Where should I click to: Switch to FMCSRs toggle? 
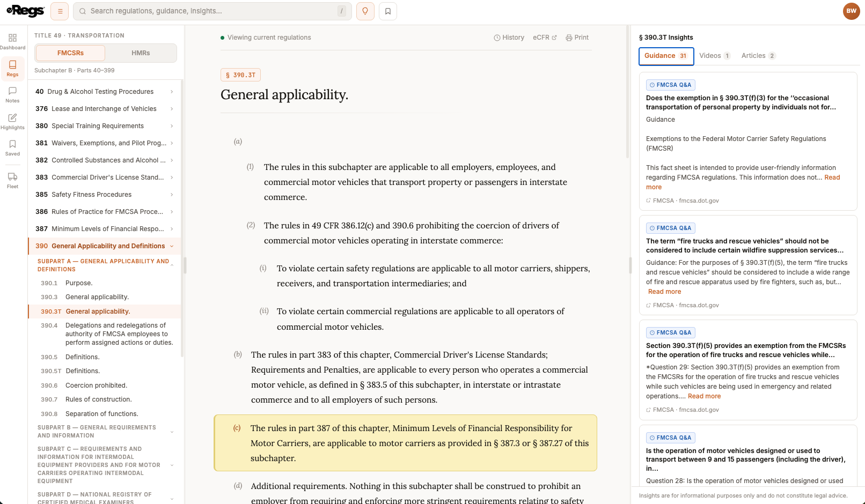pyautogui.click(x=70, y=53)
